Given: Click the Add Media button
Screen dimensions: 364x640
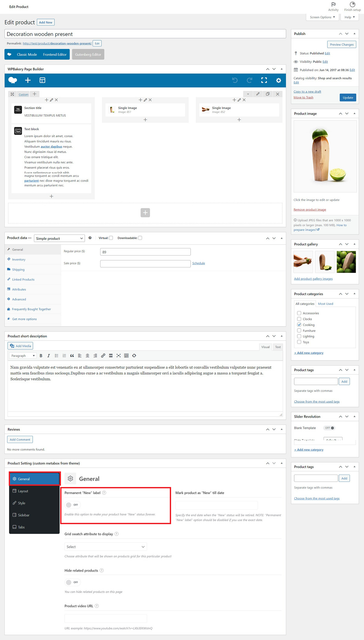Looking at the screenshot, I should (x=20, y=346).
